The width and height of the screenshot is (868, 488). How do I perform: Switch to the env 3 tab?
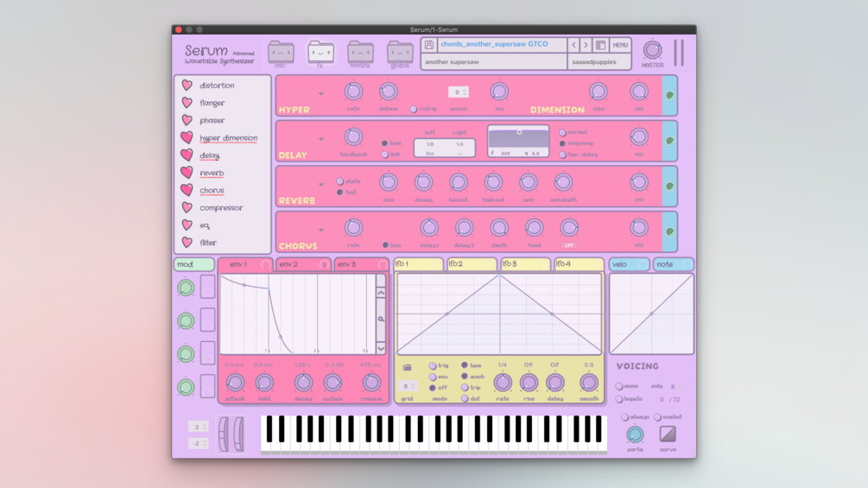362,264
